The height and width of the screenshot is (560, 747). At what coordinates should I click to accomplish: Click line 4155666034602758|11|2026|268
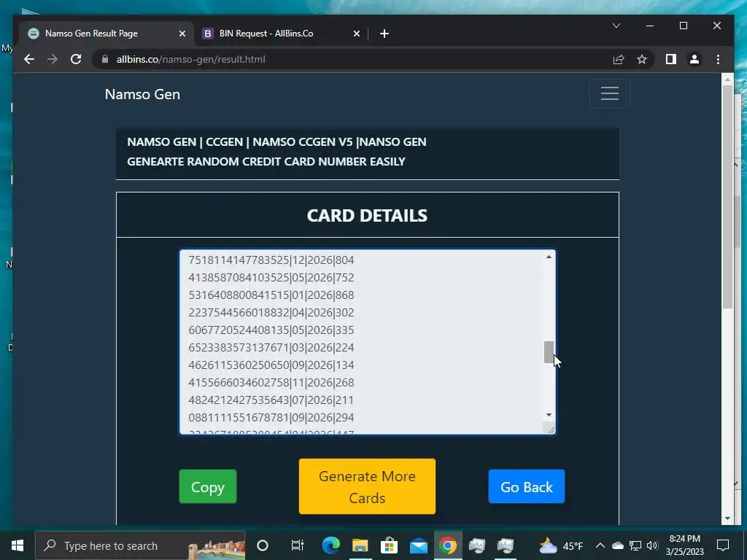[271, 383]
